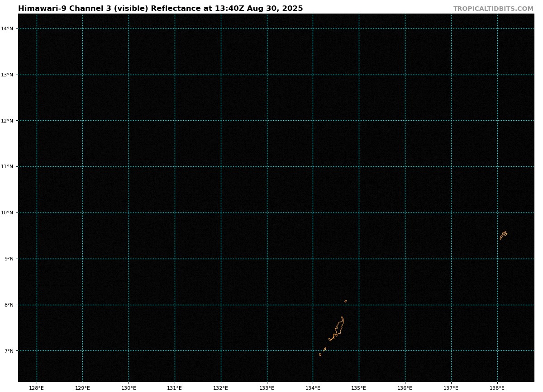Click the 12°N latitude label
This screenshot has width=543, height=392.
tap(7, 121)
